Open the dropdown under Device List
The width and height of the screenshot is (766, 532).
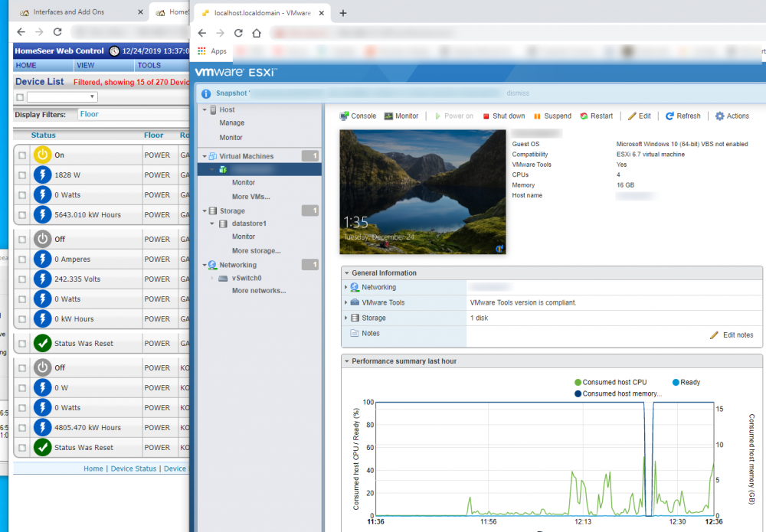(62, 97)
